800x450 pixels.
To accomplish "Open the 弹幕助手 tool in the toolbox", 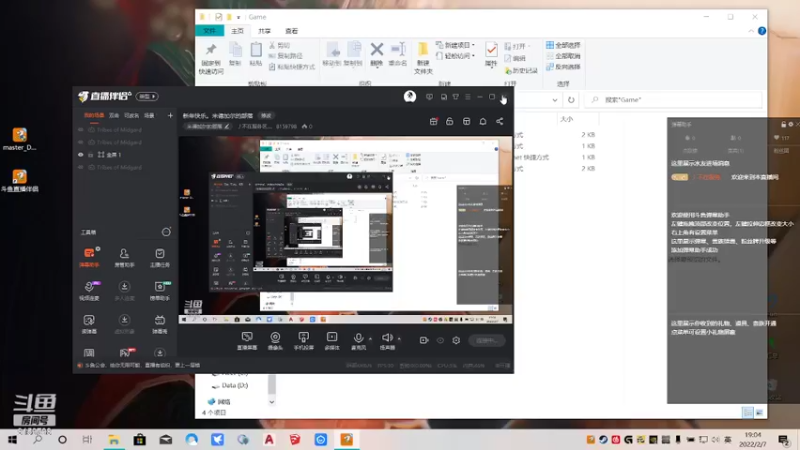I will click(x=89, y=257).
